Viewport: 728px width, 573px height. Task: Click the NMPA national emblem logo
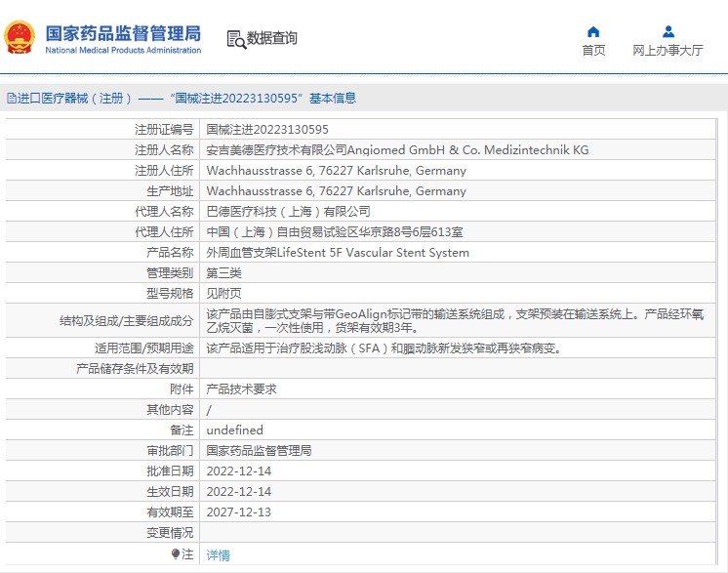(x=20, y=38)
